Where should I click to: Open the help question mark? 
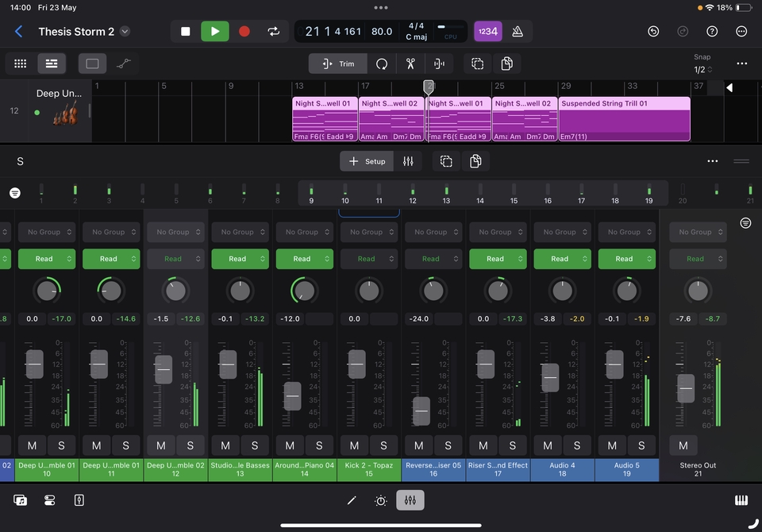712,32
